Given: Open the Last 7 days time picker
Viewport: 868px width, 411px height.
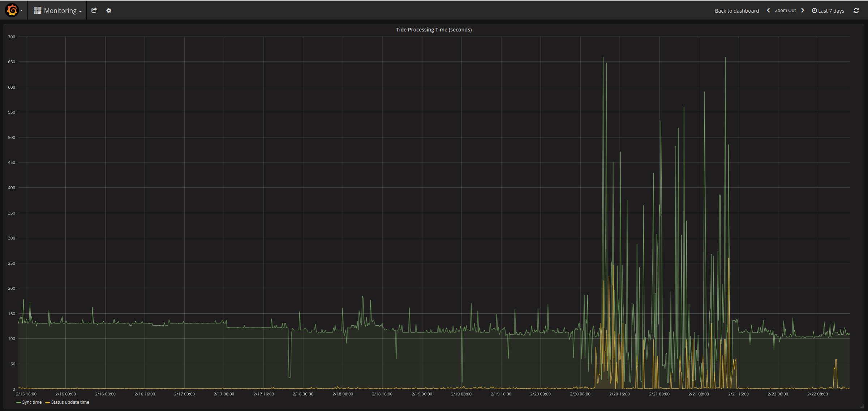Looking at the screenshot, I should coord(831,11).
